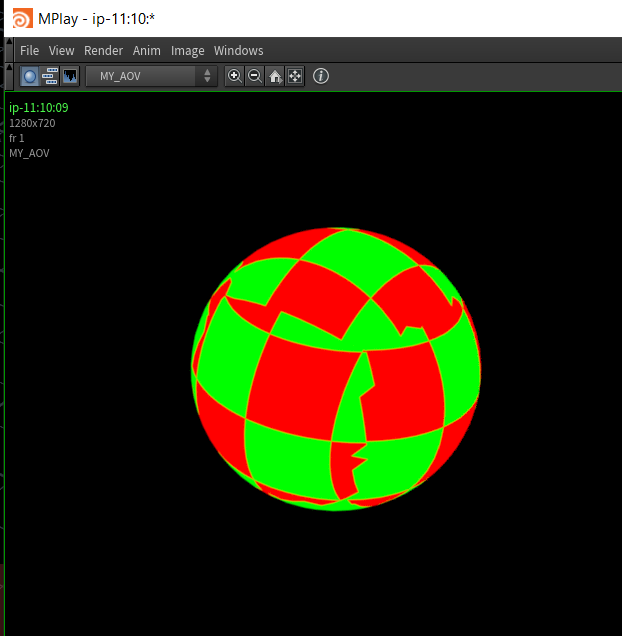Open the Windows menu
Viewport: 622px width, 636px height.
(238, 51)
